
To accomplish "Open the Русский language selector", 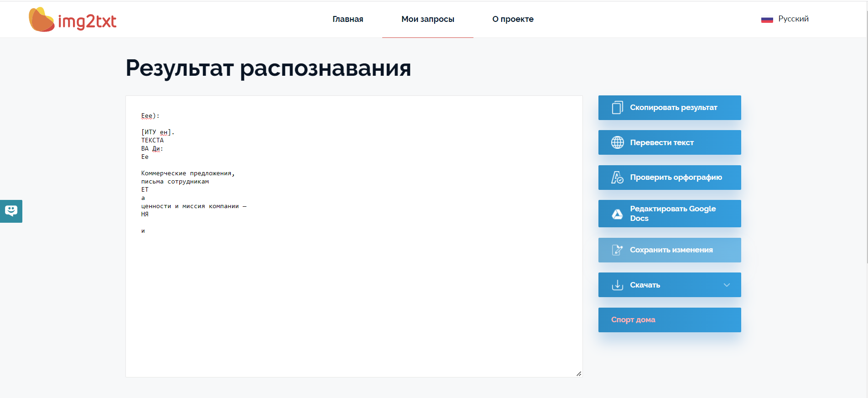I will (793, 19).
